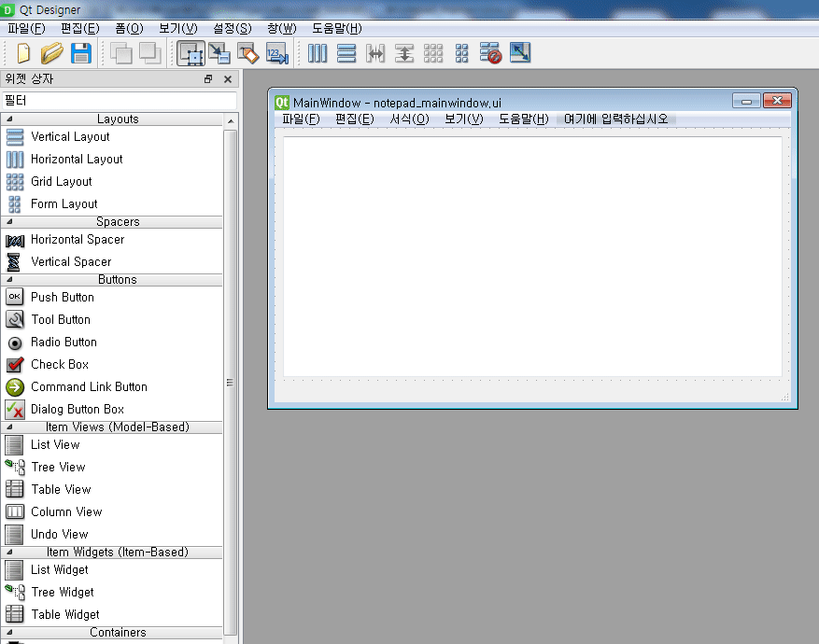The height and width of the screenshot is (644, 819).
Task: Collapse Item Widgets (Item-Based) category
Action: coord(9,553)
